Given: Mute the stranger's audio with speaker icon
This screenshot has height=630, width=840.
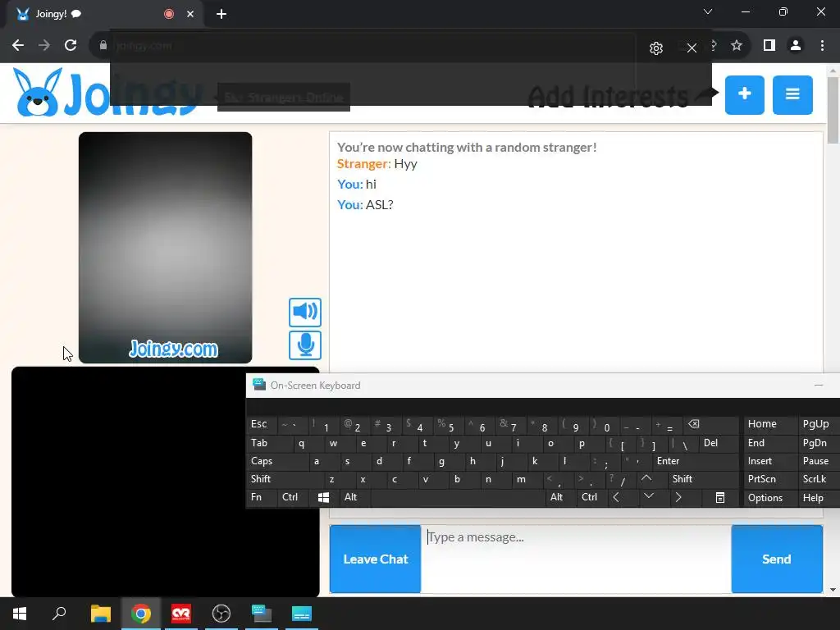Looking at the screenshot, I should (x=305, y=312).
